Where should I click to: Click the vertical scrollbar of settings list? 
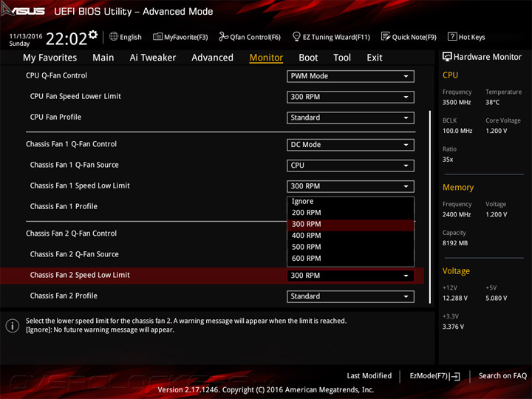(x=430, y=207)
